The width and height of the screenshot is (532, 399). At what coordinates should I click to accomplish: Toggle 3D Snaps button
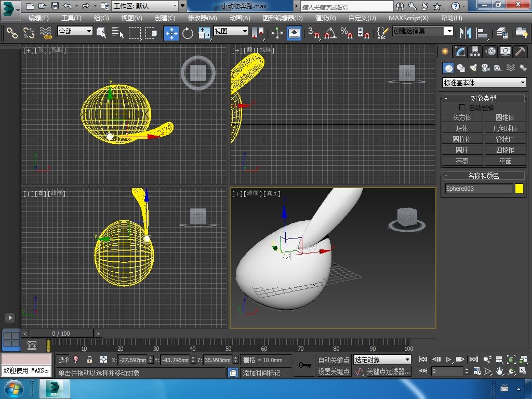click(x=314, y=33)
